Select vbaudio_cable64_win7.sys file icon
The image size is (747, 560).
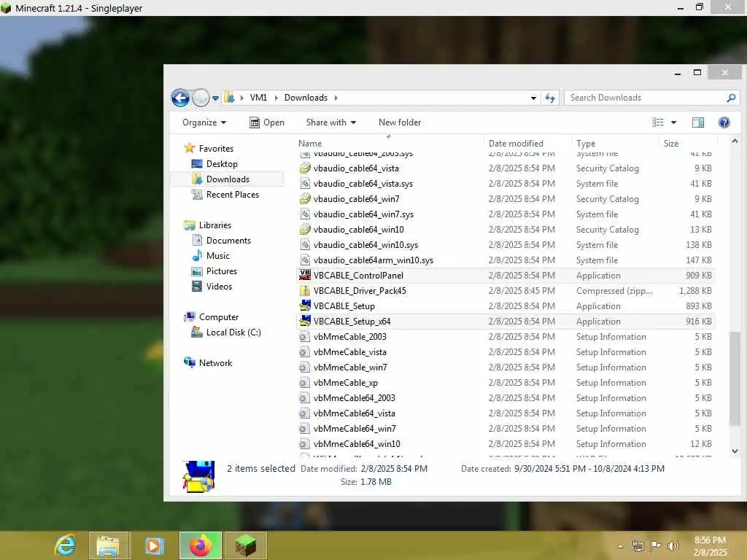point(305,214)
